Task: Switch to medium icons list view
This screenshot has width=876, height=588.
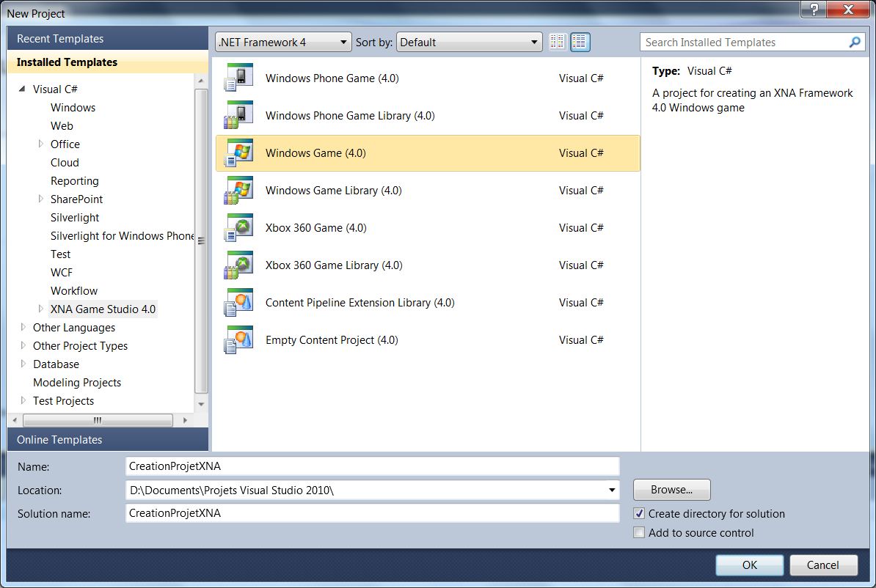Action: (580, 42)
